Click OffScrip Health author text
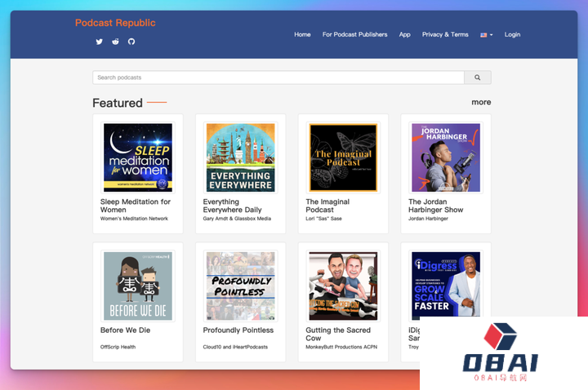The image size is (588, 390). pos(118,347)
